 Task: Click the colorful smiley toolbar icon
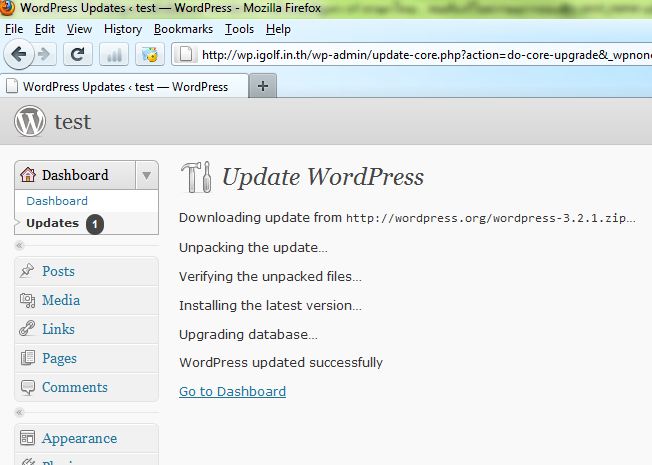click(150, 54)
